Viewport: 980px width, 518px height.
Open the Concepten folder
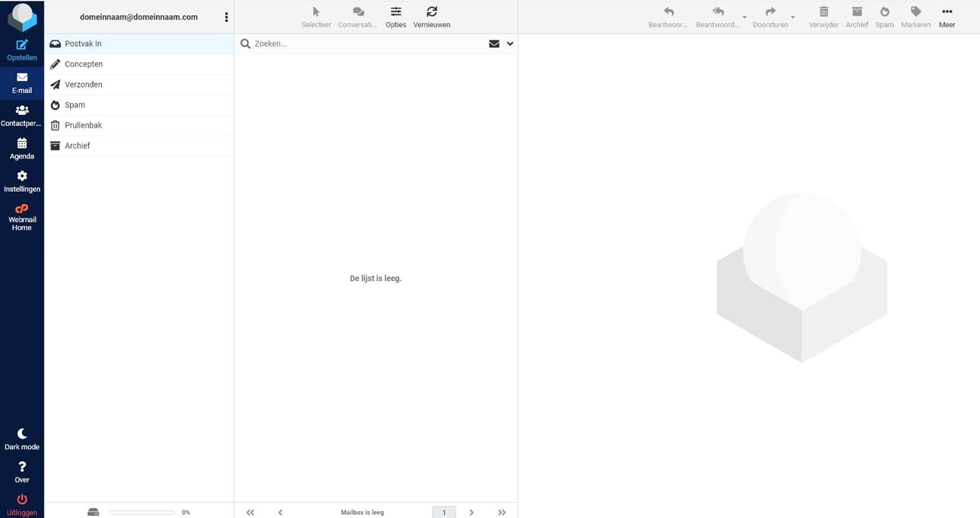(x=139, y=64)
